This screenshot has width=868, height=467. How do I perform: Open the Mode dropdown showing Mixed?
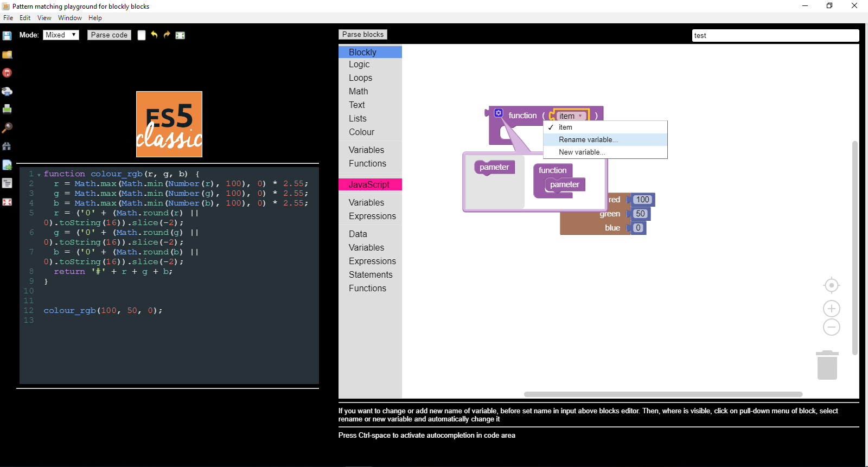coord(61,35)
